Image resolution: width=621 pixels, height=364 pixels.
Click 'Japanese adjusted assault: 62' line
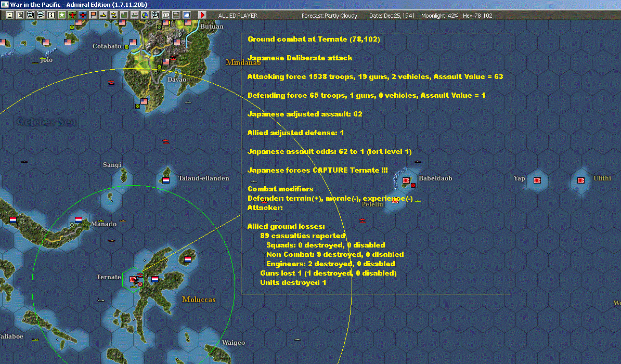[305, 114]
